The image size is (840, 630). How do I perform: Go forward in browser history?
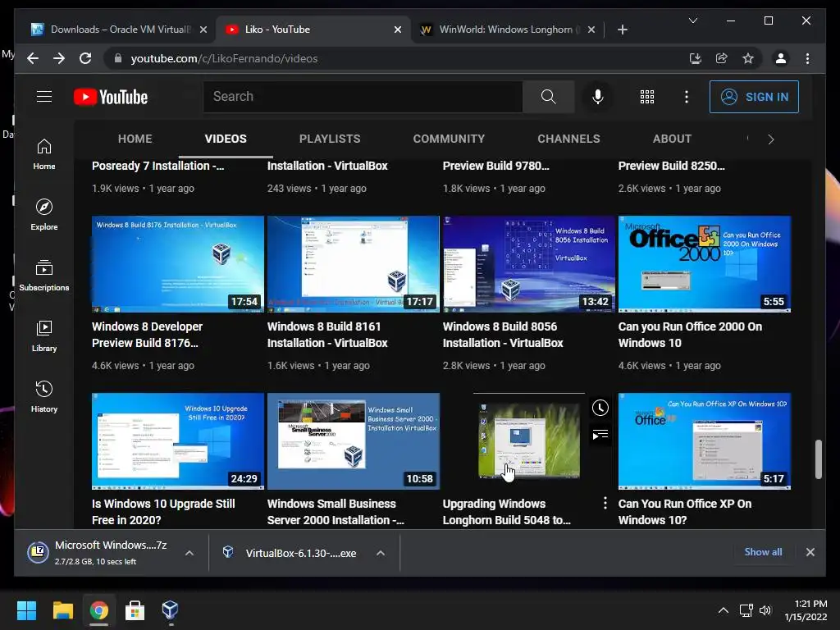point(59,58)
